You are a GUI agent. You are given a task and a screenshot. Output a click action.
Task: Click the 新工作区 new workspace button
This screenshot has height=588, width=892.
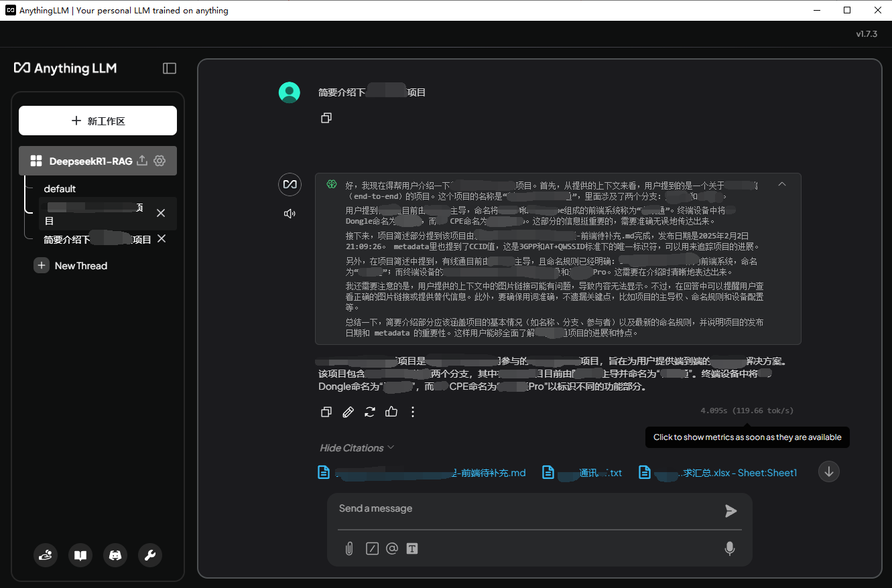point(98,121)
